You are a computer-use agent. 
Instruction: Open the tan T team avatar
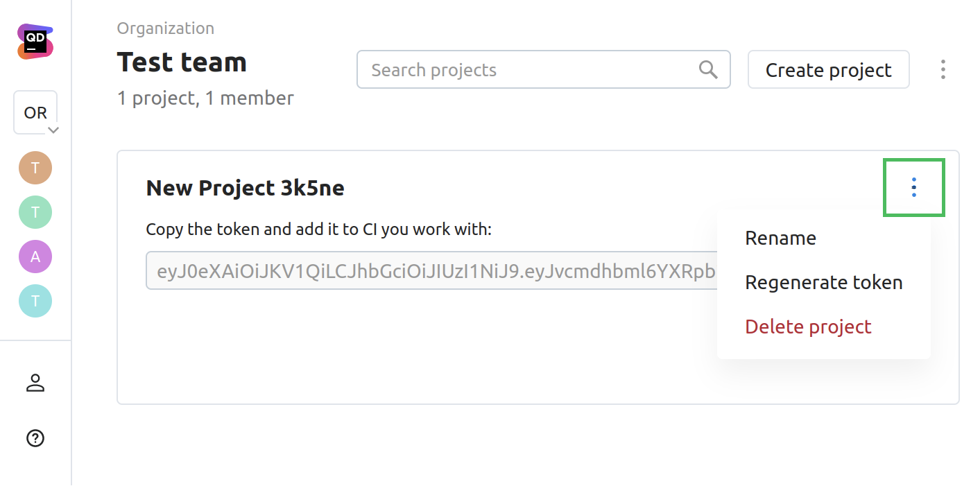(35, 168)
